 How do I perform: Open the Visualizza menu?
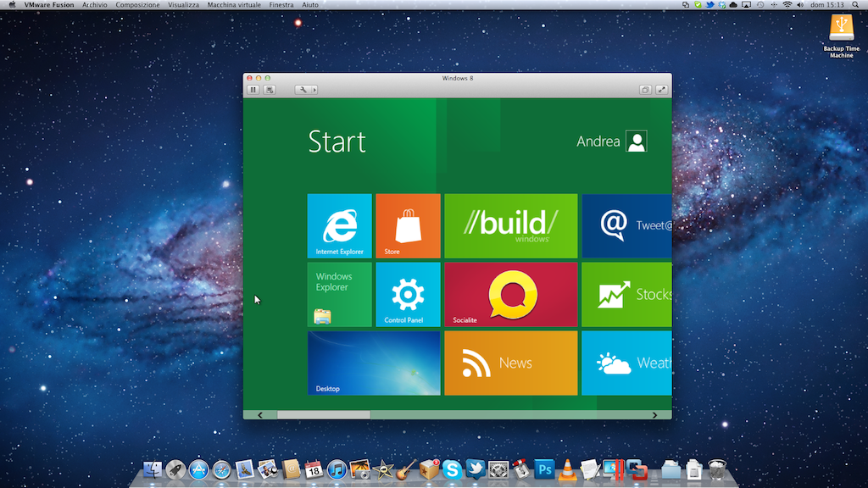[x=183, y=5]
